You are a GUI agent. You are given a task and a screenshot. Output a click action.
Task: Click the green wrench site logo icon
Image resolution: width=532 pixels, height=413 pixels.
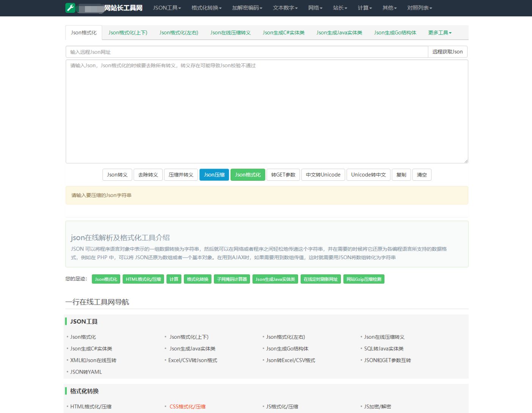[70, 8]
